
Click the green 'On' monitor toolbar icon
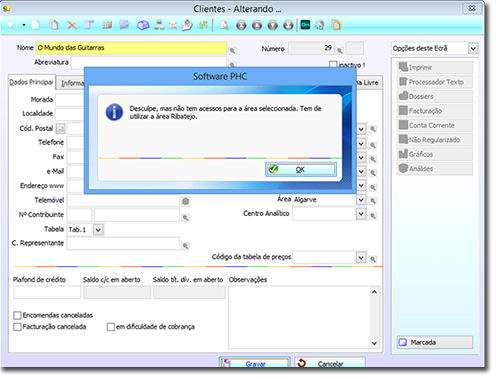305,25
